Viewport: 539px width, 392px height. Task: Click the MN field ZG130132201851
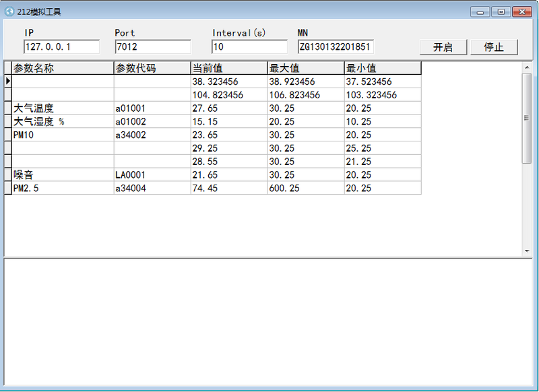pos(336,46)
